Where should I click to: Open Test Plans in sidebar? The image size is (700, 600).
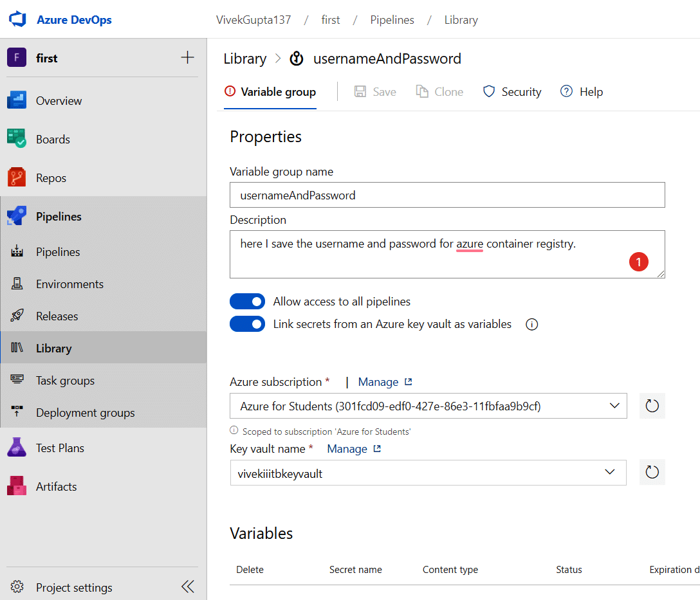pos(60,448)
